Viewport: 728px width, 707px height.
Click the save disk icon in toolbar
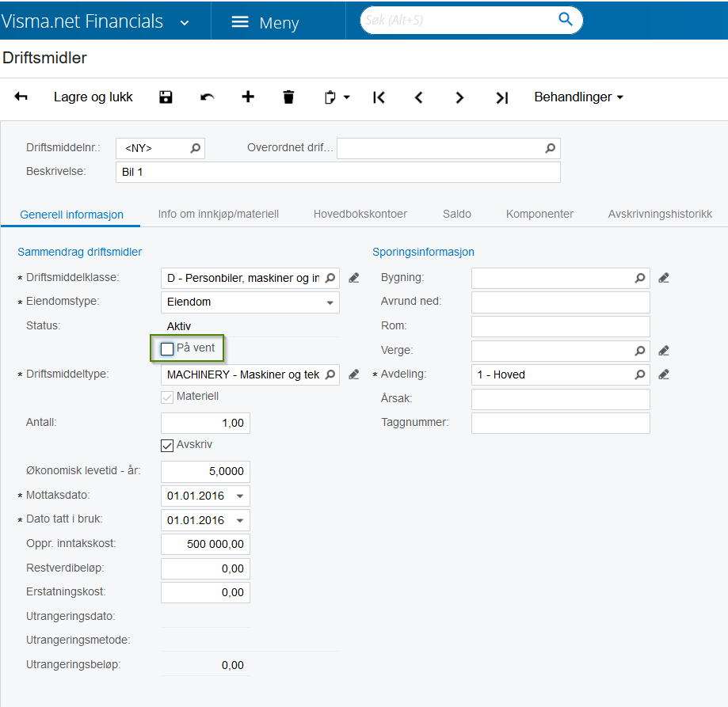click(166, 97)
